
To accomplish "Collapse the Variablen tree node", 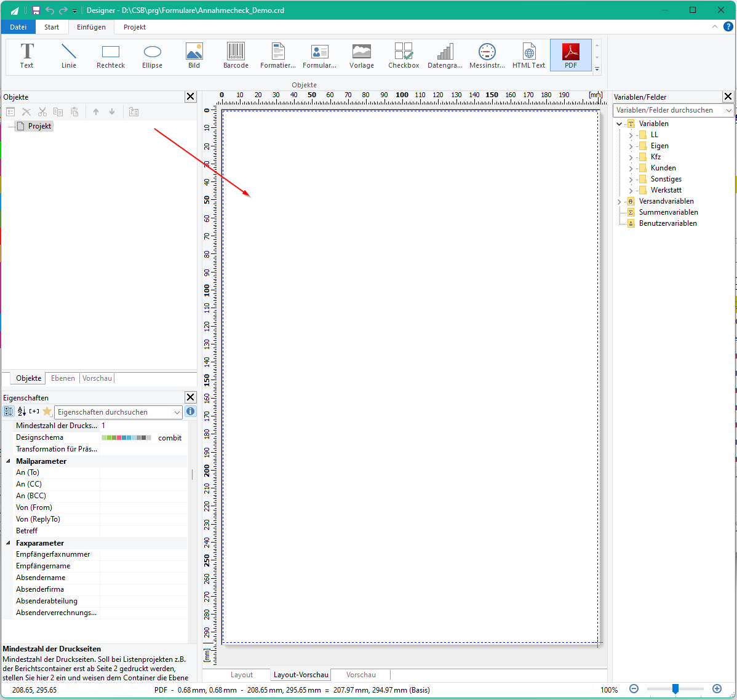I will pyautogui.click(x=619, y=124).
